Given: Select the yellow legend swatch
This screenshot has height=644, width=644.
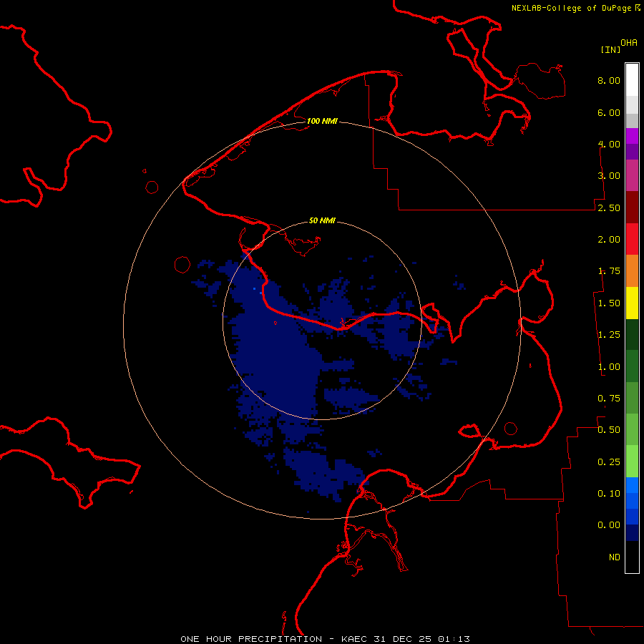Looking at the screenshot, I should [632, 303].
